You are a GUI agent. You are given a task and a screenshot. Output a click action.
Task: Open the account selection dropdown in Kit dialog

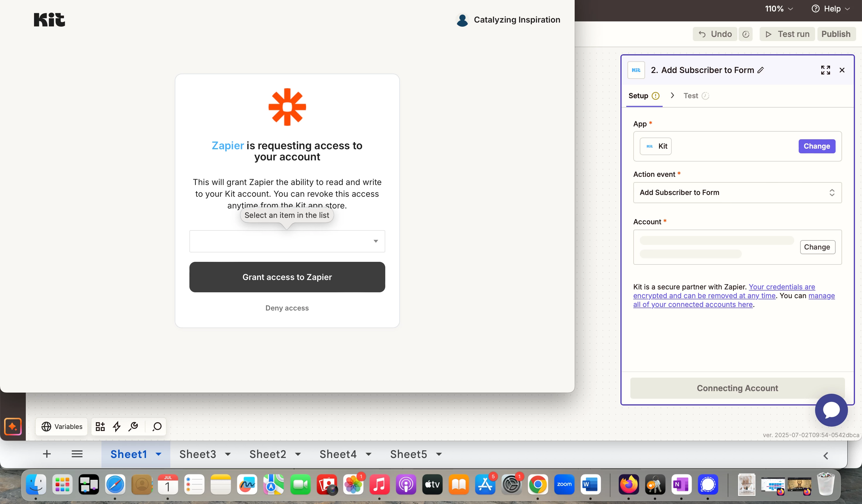(x=287, y=241)
